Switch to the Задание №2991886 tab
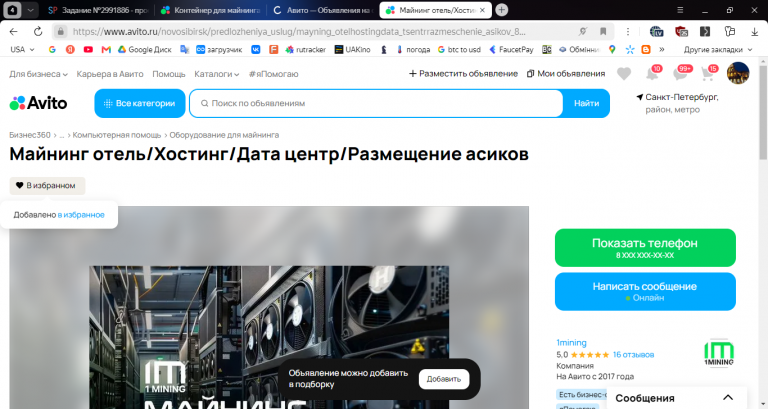The height and width of the screenshot is (409, 768). coord(98,10)
